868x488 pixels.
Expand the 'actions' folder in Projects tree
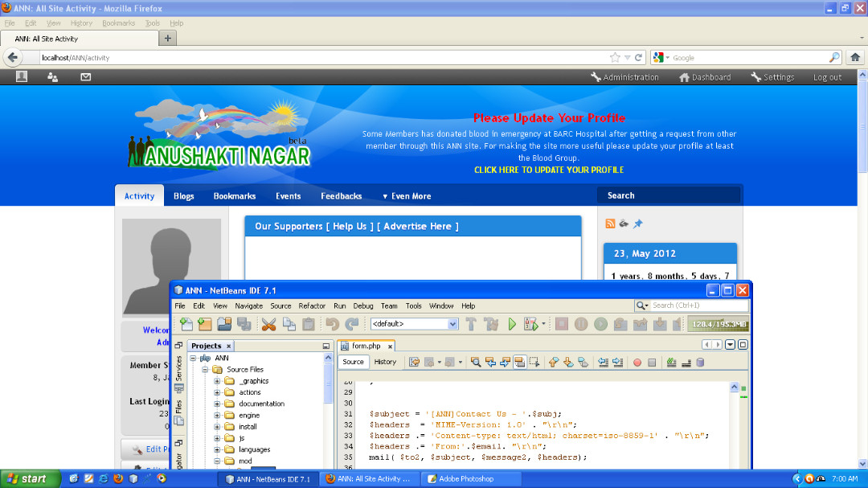point(217,392)
